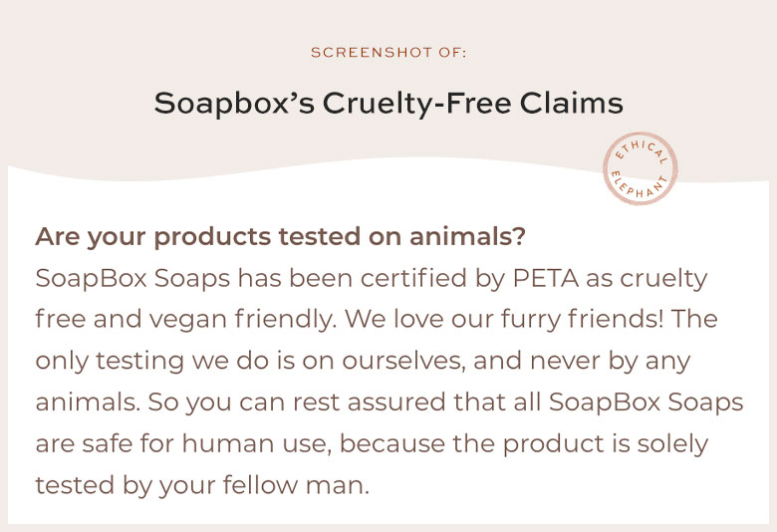This screenshot has height=532, width=777.
Task: Click the question 'Are your products tested on animals?'
Action: (281, 237)
